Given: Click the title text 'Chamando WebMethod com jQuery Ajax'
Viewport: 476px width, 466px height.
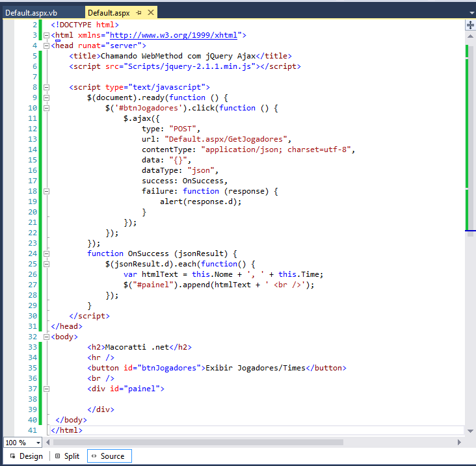Looking at the screenshot, I should click(178, 56).
